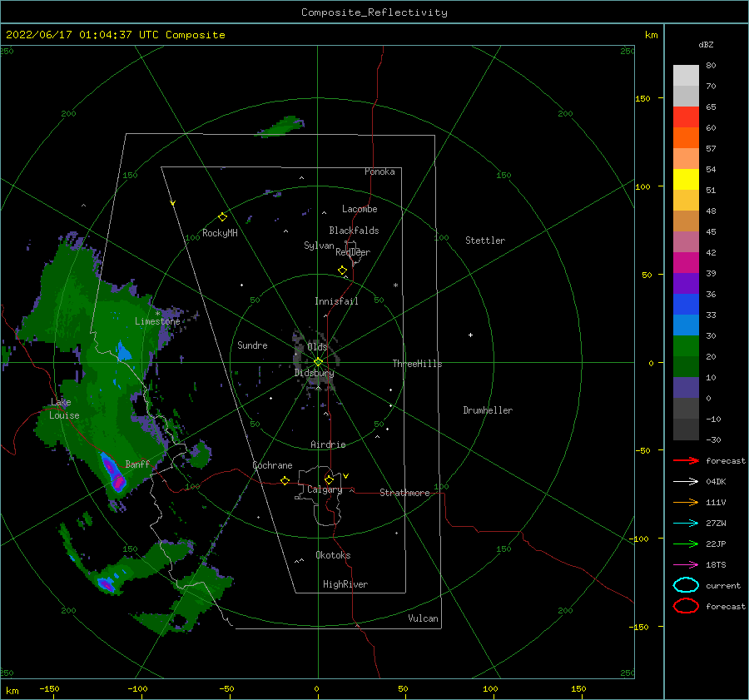Image resolution: width=749 pixels, height=700 pixels.
Task: Click the yellow diamond marker near Cochrane
Action: tap(285, 480)
